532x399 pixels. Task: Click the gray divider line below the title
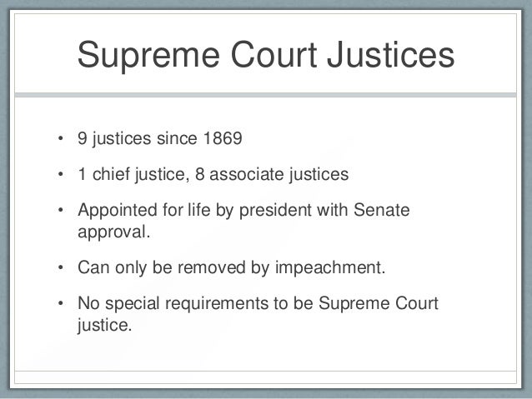266,95
